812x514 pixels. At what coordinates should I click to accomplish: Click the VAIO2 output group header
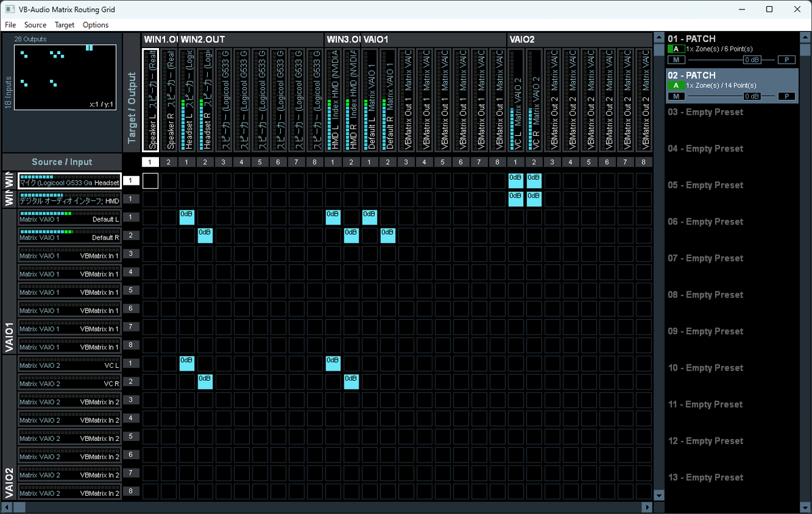(580, 39)
